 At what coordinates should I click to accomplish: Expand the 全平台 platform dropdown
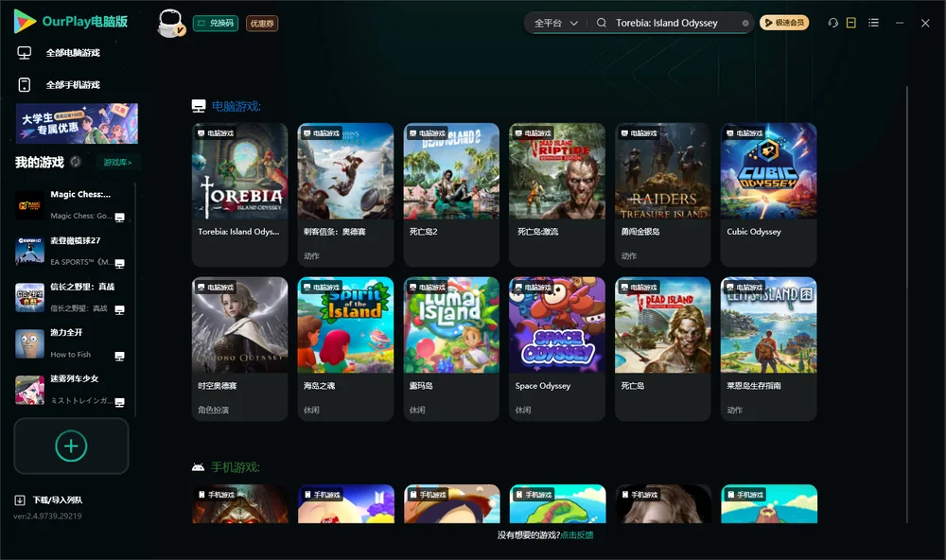coord(555,23)
